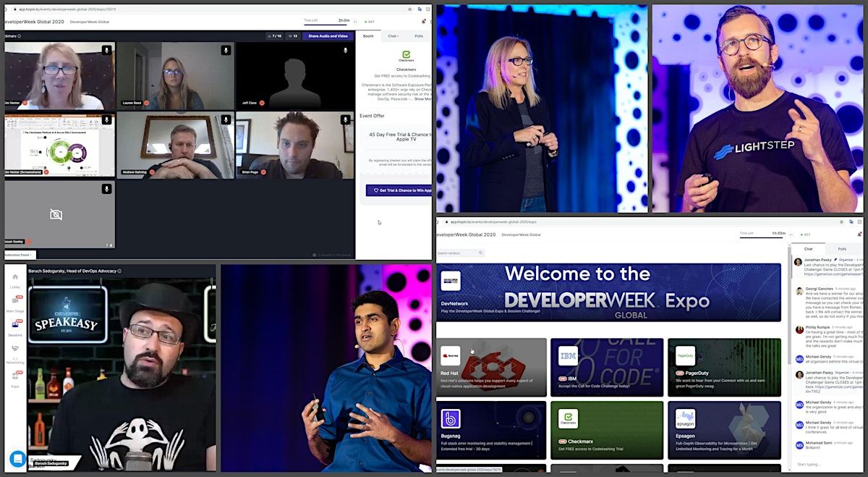Open the Sessions icon in the sidebar

click(15, 325)
